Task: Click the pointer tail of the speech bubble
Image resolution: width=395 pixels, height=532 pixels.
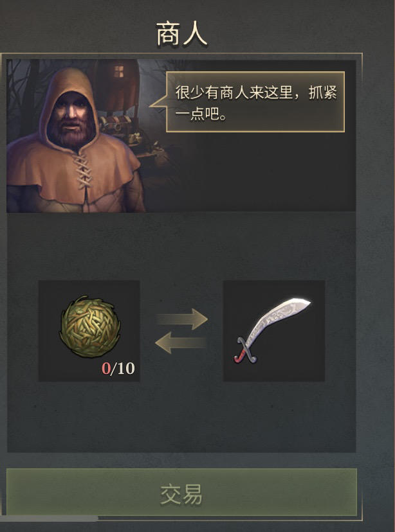Action: 158,102
